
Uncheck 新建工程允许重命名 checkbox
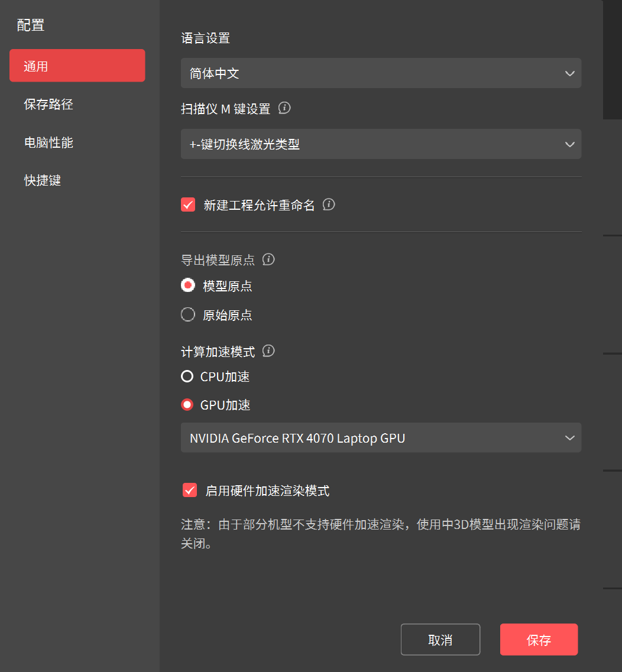click(188, 205)
